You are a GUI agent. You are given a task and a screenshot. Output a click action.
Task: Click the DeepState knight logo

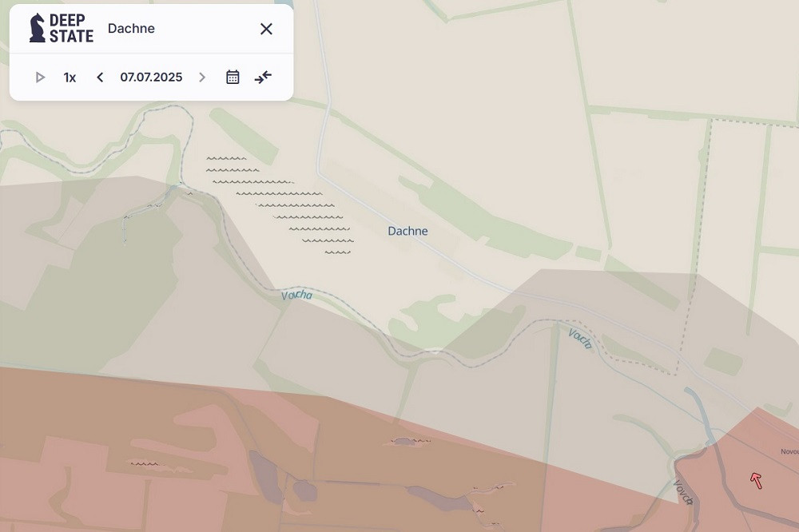37,28
